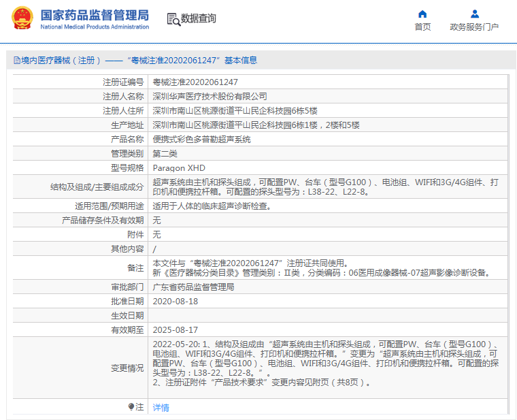Click the slash value for 其他内容
This screenshot has width=517, height=420.
pyautogui.click(x=154, y=249)
